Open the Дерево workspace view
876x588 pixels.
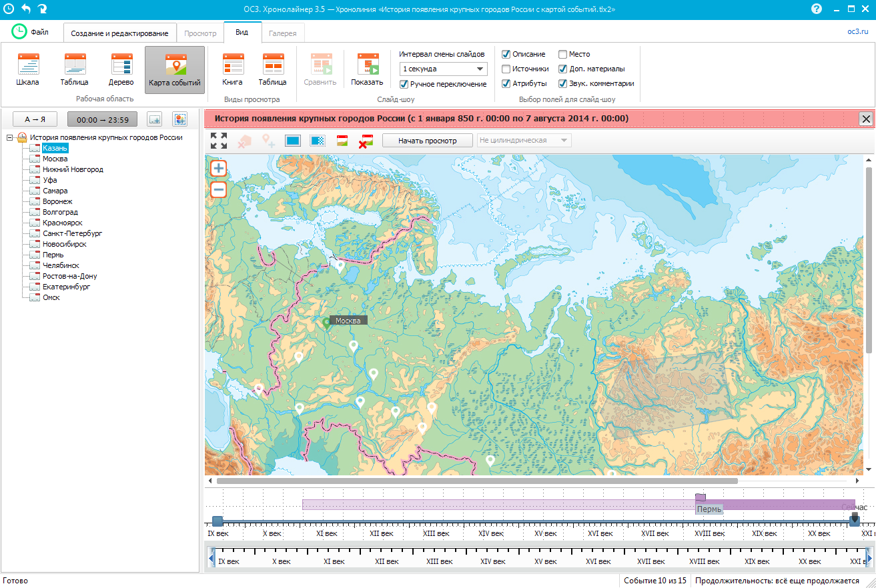click(x=121, y=68)
